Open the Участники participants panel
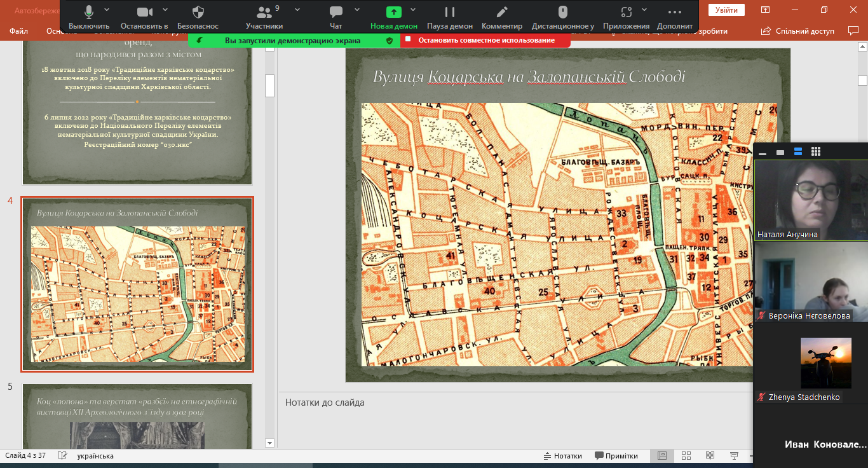868x468 pixels. tap(264, 17)
